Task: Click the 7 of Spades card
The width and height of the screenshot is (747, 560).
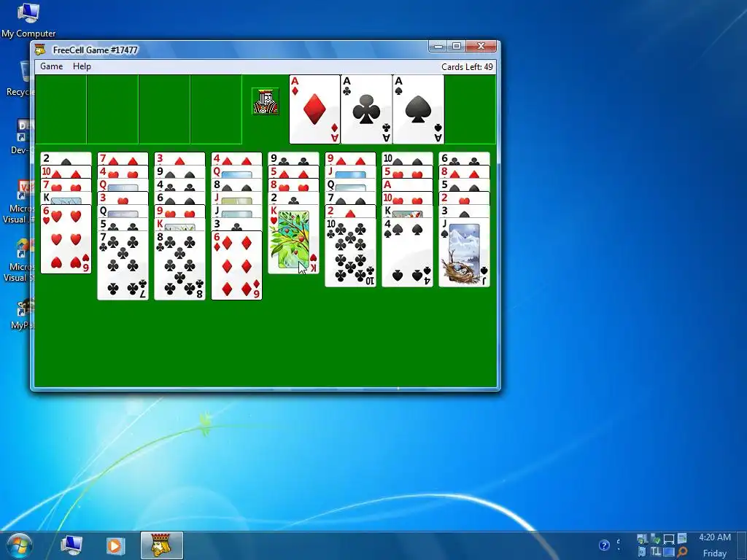Action: (351, 198)
